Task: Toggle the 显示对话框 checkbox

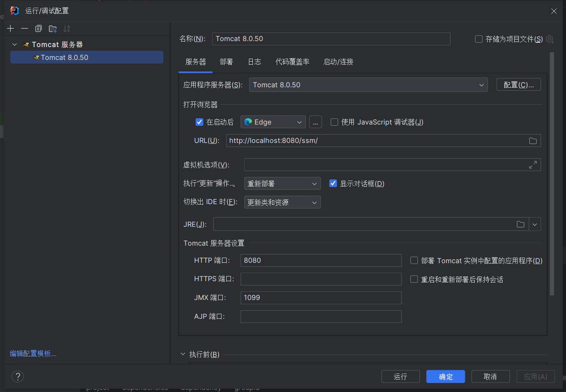Action: tap(333, 183)
